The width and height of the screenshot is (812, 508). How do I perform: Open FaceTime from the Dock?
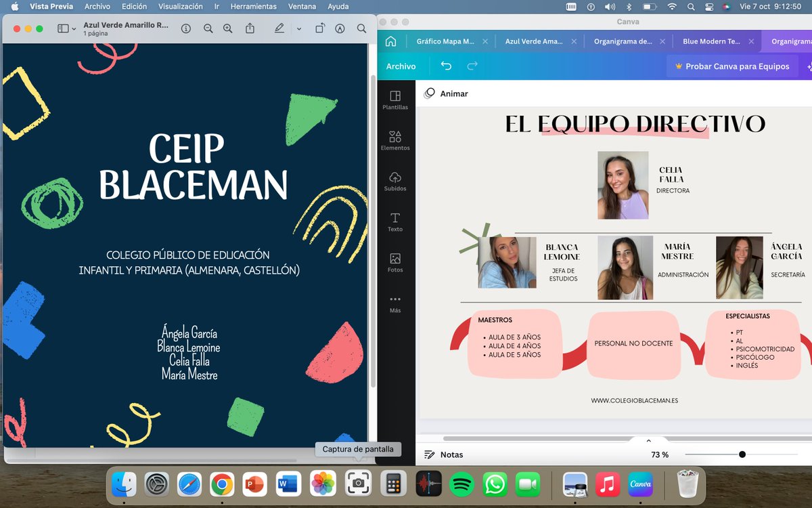[x=528, y=484]
